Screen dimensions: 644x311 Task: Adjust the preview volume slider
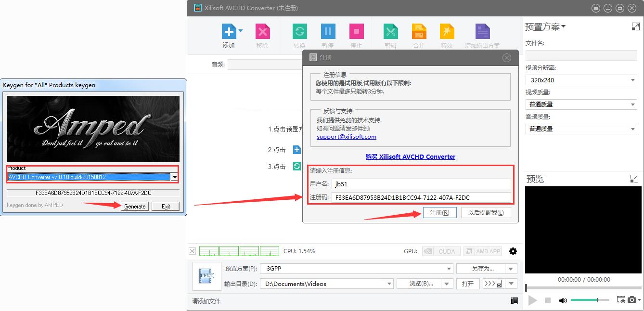tap(590, 300)
